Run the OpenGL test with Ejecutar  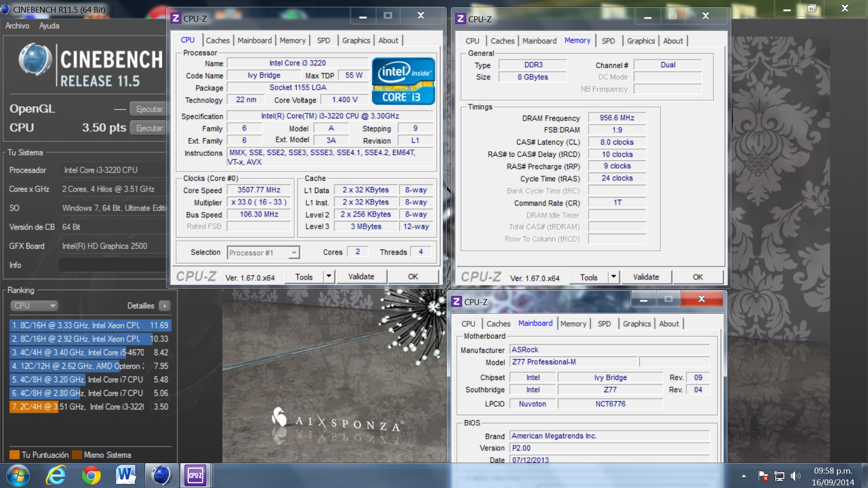click(x=149, y=109)
